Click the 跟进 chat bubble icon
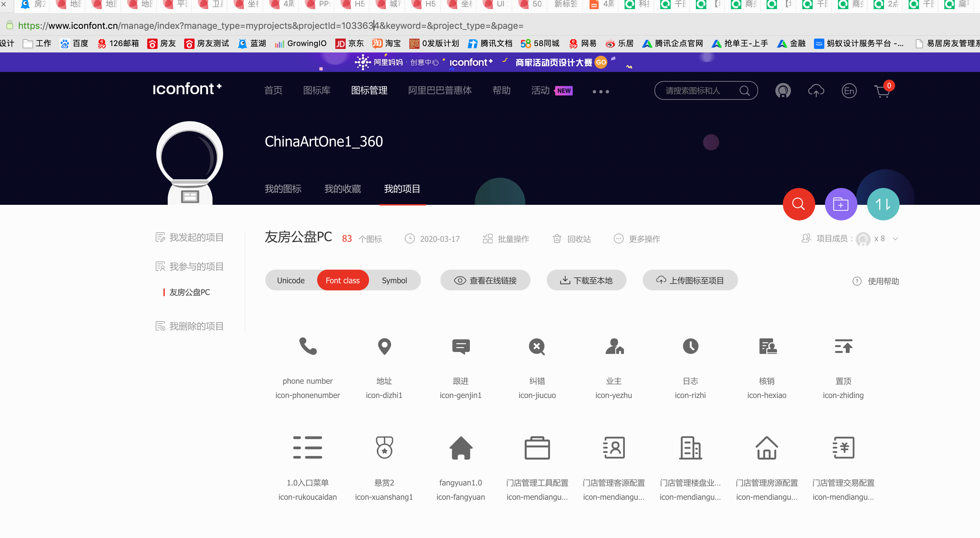Image resolution: width=980 pixels, height=538 pixels. (461, 346)
